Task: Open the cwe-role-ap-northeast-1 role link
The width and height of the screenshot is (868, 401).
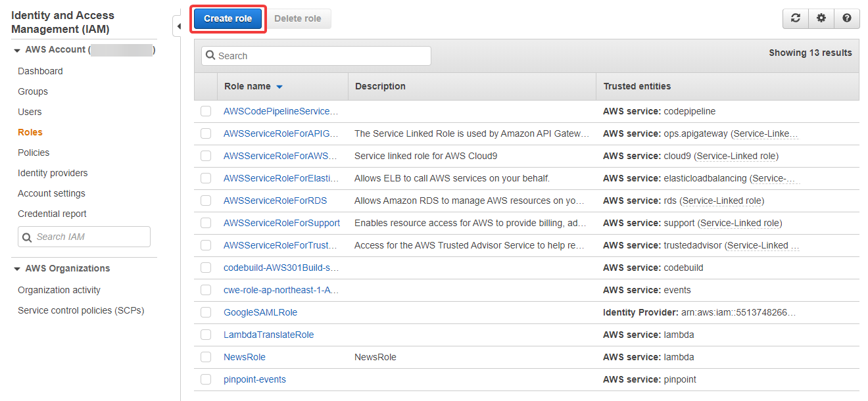Action: coord(281,290)
